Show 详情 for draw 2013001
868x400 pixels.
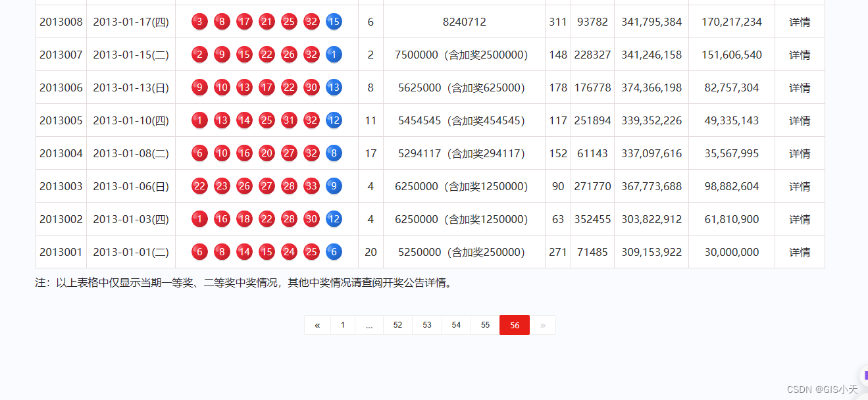tap(800, 252)
